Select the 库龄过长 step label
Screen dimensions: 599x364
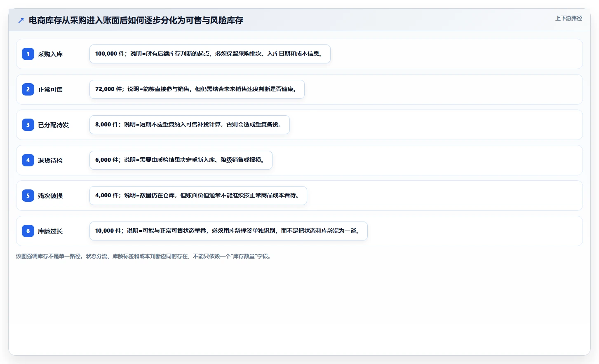pos(50,231)
